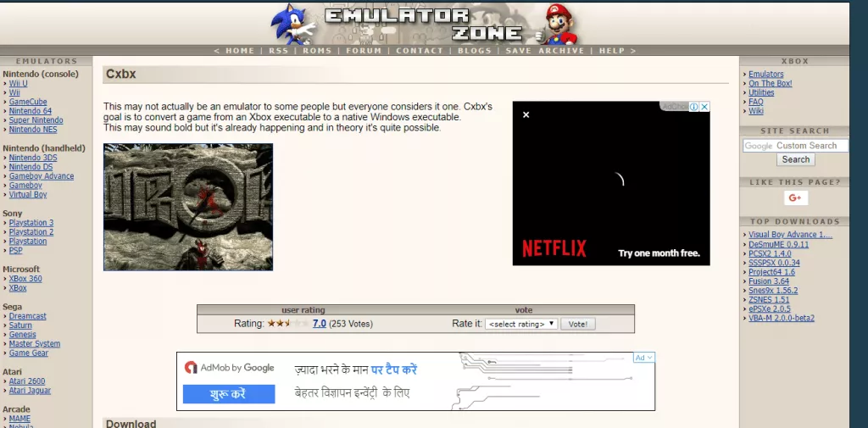
Task: Open the Wii emulators link
Action: tap(14, 92)
